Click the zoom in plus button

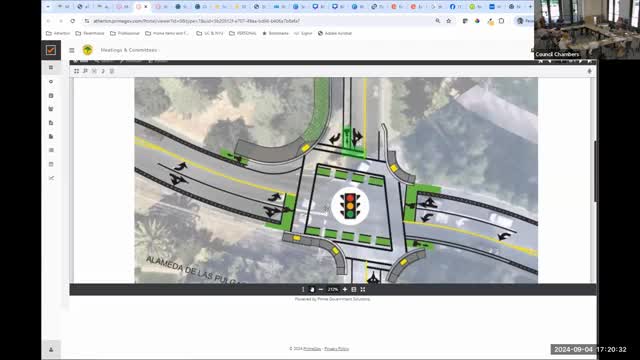click(x=345, y=289)
